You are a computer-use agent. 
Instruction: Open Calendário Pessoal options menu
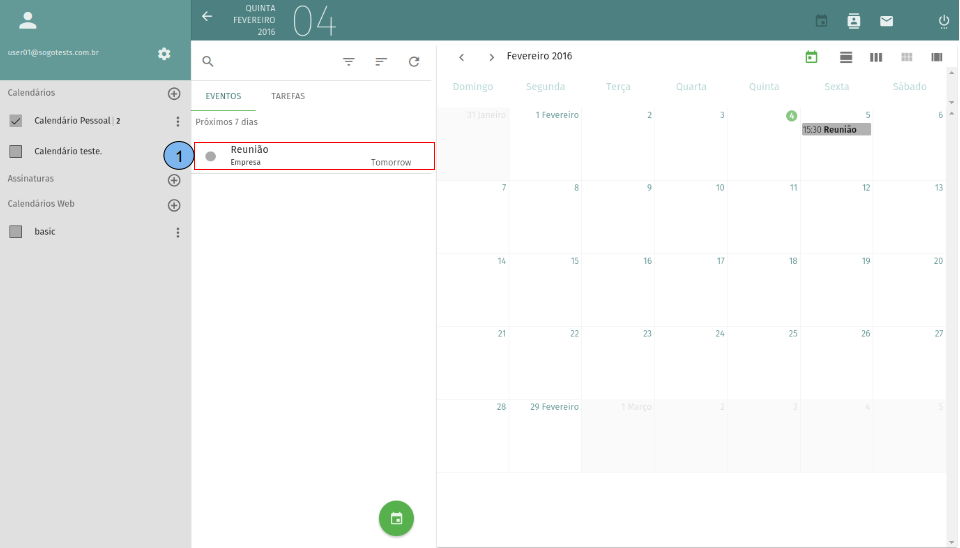click(178, 121)
